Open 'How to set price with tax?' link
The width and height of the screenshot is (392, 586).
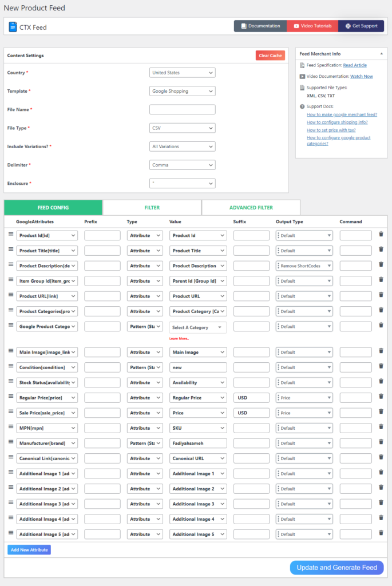331,130
